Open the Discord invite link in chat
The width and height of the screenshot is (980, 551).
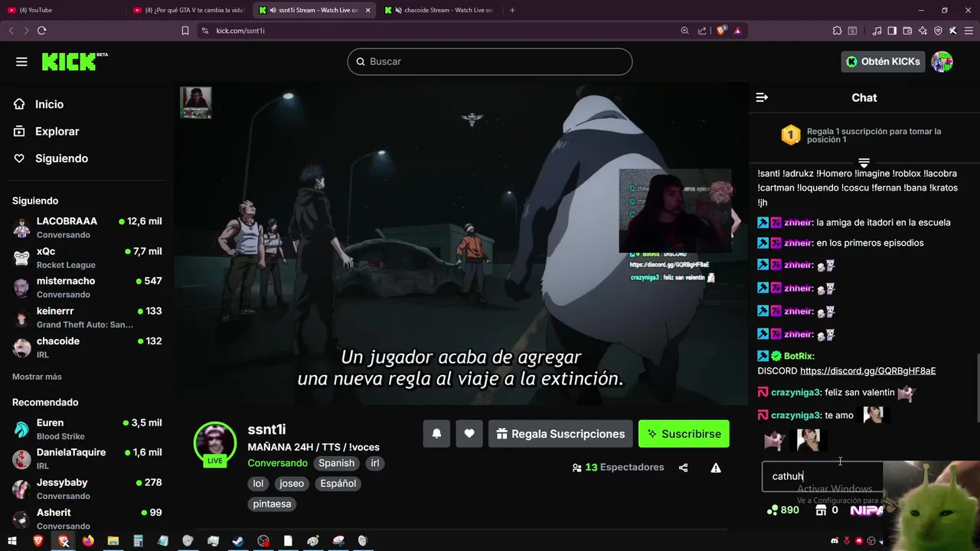coord(867,371)
